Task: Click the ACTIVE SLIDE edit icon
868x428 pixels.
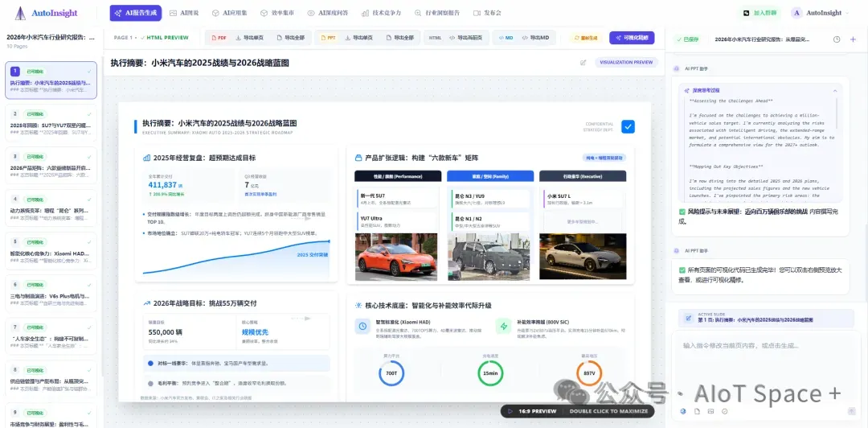Action: tap(688, 318)
